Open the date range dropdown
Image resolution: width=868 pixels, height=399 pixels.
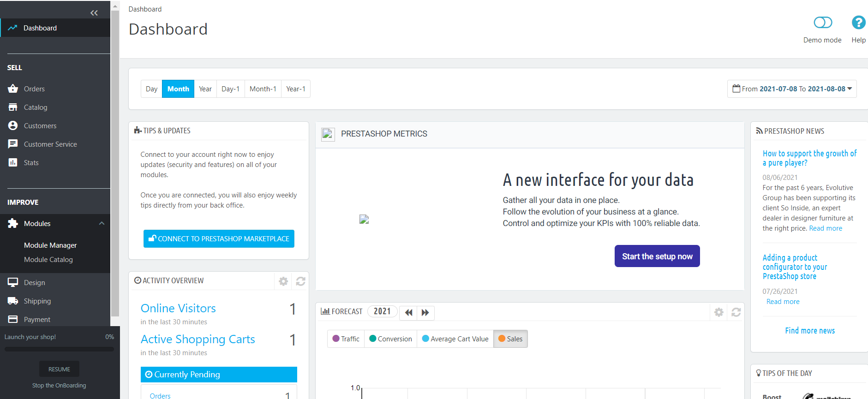tap(792, 89)
